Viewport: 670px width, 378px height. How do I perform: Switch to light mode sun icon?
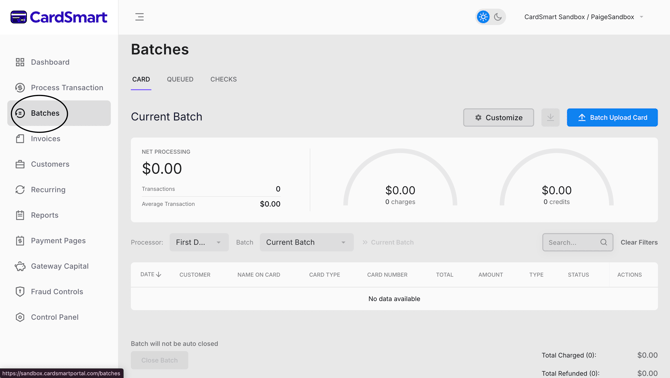pos(483,17)
